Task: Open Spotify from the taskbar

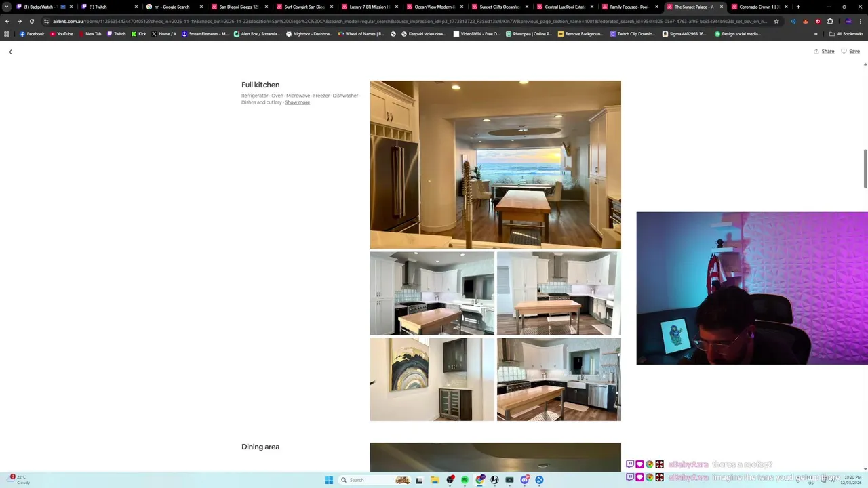Action: click(x=465, y=480)
